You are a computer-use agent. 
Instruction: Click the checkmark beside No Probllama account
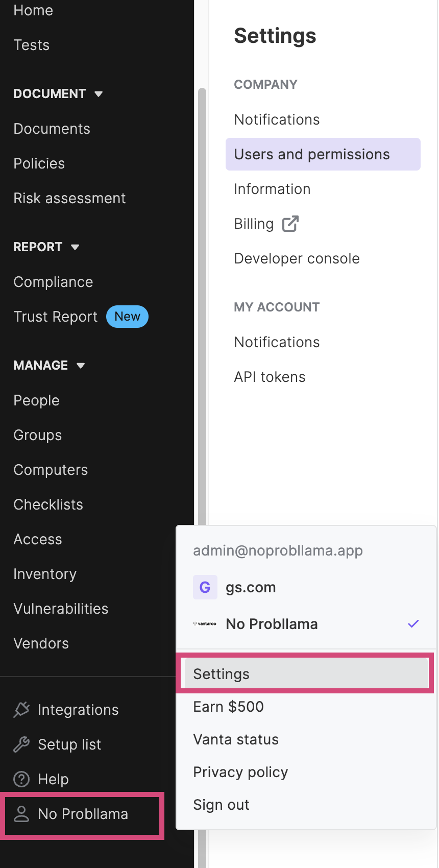point(413,623)
